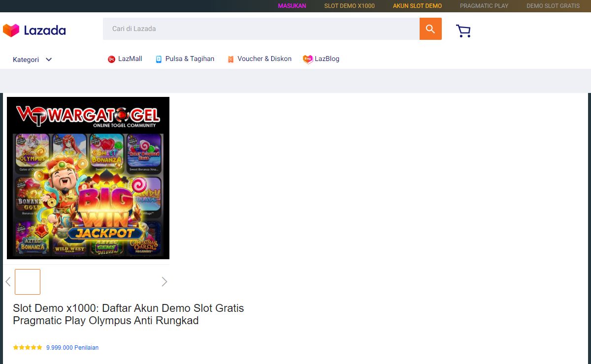This screenshot has height=364, width=591.
Task: Click the Lazada logo
Action: pos(34,30)
